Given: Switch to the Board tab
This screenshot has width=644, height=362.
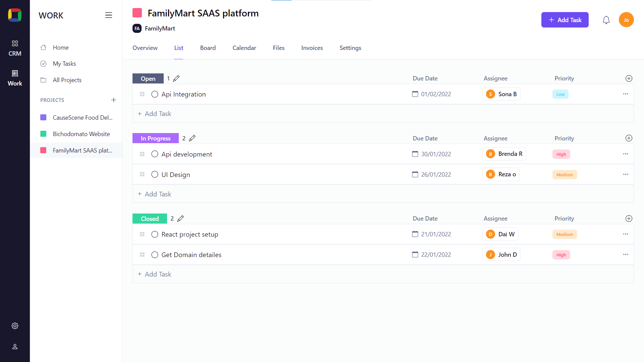Looking at the screenshot, I should click(208, 48).
